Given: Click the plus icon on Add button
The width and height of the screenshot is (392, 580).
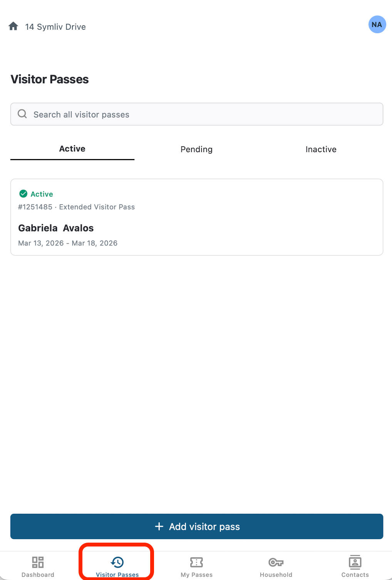Looking at the screenshot, I should 159,526.
